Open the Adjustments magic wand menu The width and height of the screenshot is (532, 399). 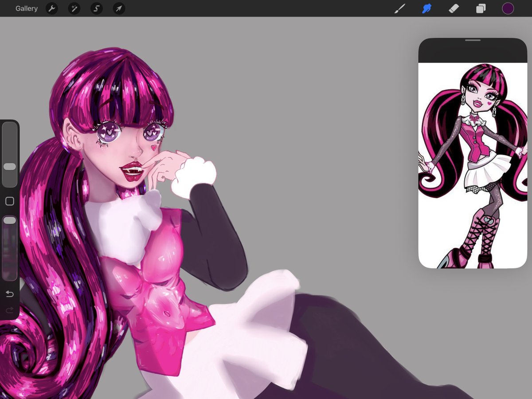click(x=74, y=8)
